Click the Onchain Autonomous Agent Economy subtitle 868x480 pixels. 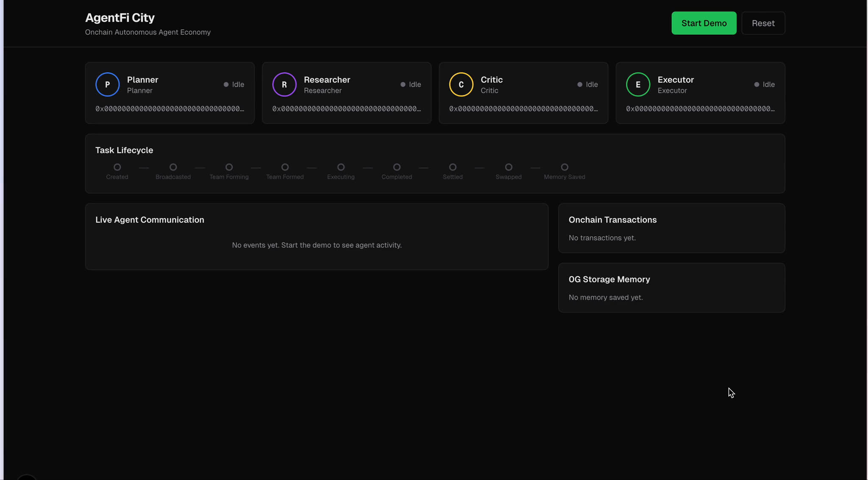tap(148, 32)
